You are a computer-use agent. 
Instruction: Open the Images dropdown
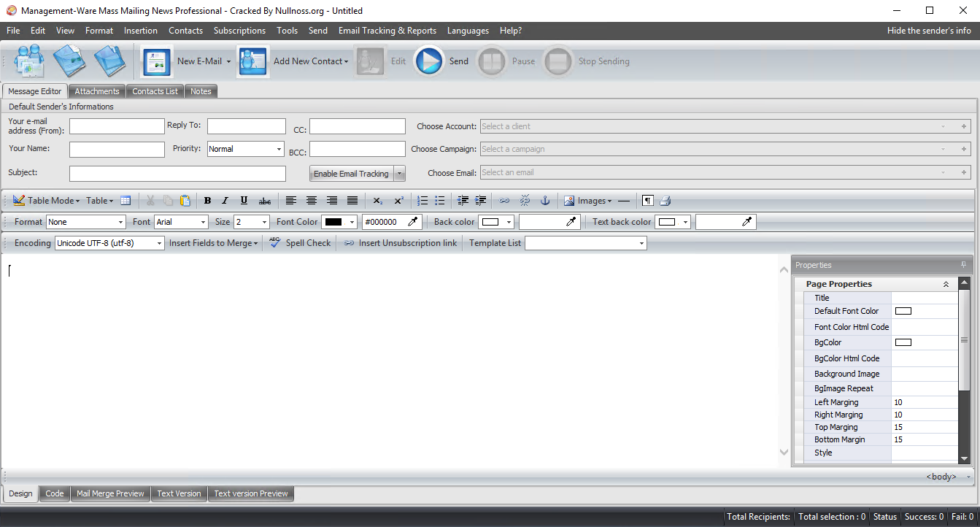[588, 201]
